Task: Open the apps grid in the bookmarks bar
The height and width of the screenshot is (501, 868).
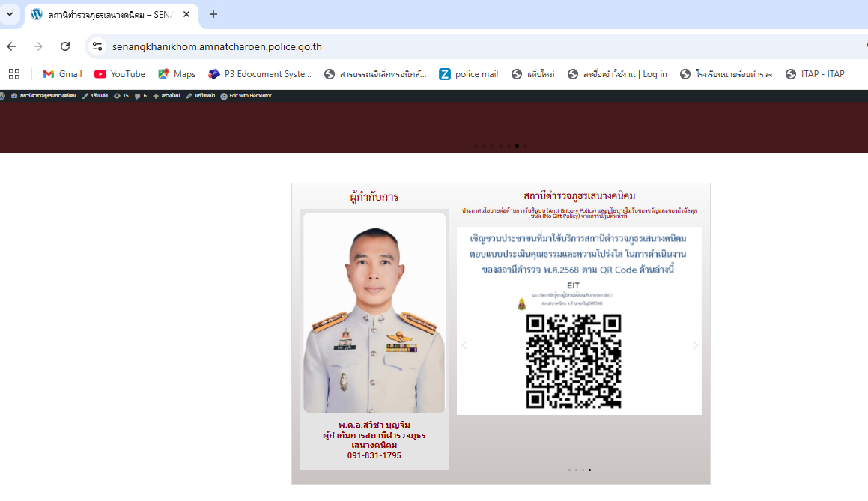Action: pyautogui.click(x=14, y=74)
